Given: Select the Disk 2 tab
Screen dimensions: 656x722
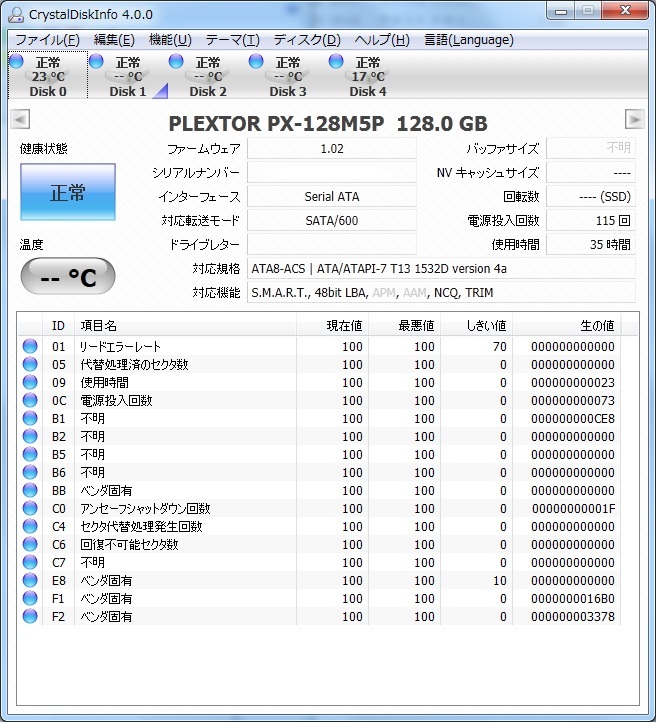Looking at the screenshot, I should [208, 76].
